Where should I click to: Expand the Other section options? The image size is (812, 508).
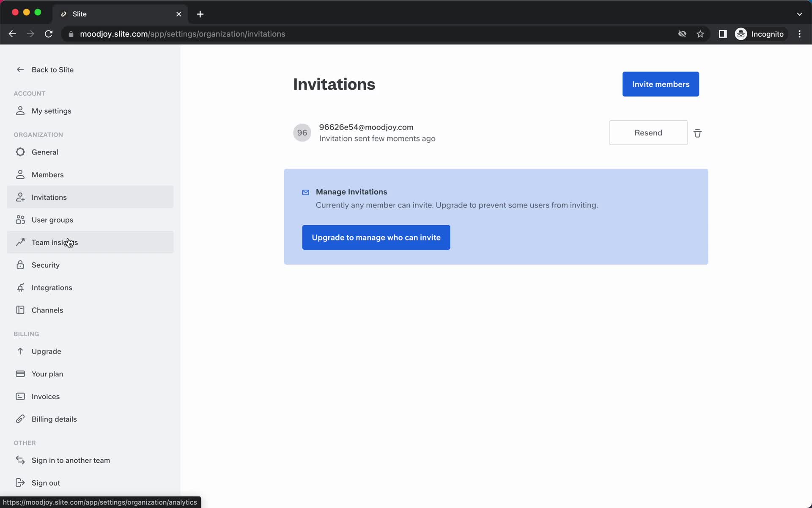point(25,442)
